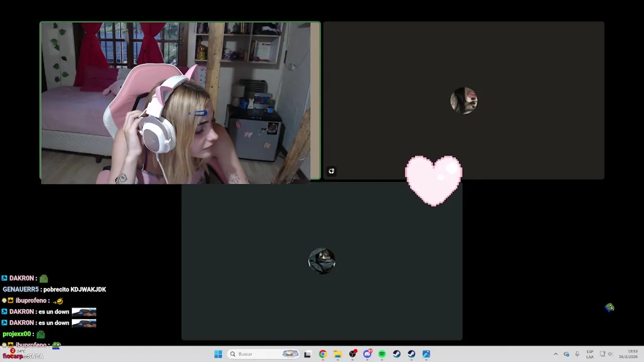Image resolution: width=644 pixels, height=362 pixels.
Task: Click the pop-out icon below the webcam tile
Action: point(331,171)
